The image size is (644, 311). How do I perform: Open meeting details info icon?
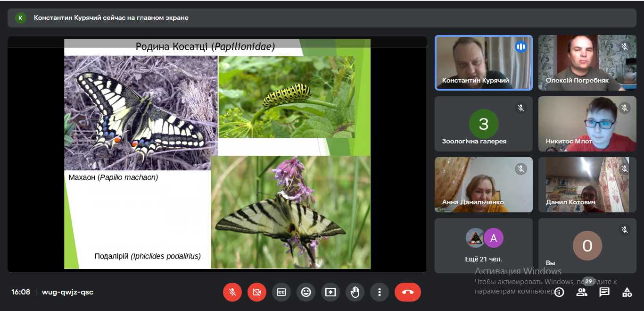[x=559, y=292]
